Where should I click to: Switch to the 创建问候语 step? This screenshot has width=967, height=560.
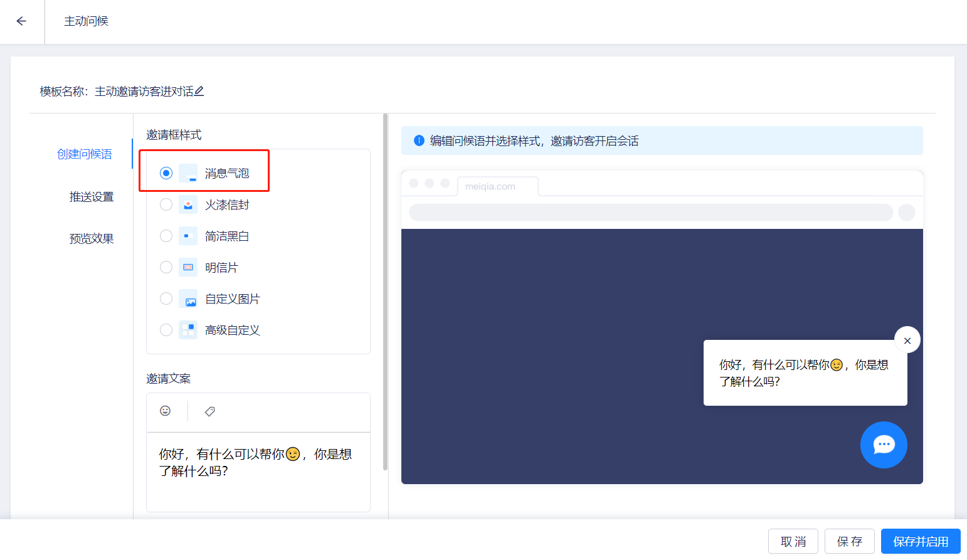85,154
